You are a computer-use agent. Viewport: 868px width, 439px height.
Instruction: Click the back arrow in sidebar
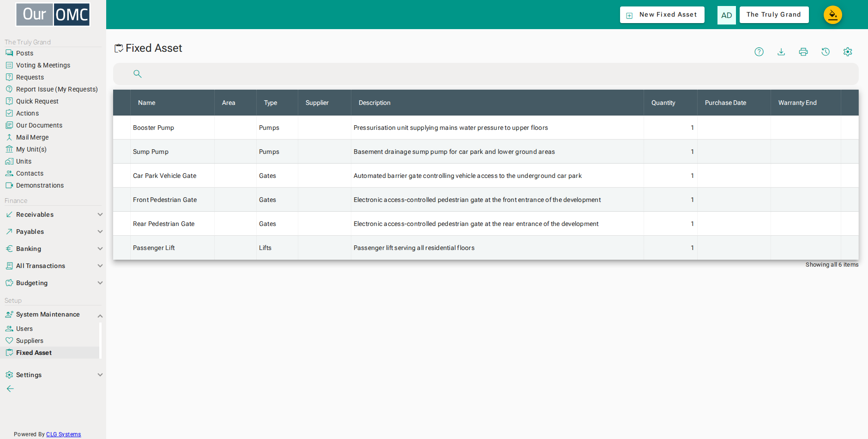pyautogui.click(x=10, y=389)
